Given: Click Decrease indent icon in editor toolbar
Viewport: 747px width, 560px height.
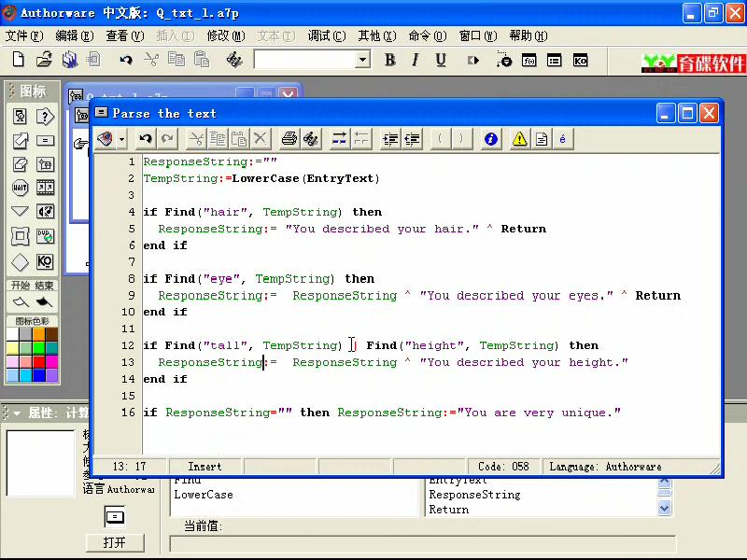Looking at the screenshot, I should click(x=412, y=139).
